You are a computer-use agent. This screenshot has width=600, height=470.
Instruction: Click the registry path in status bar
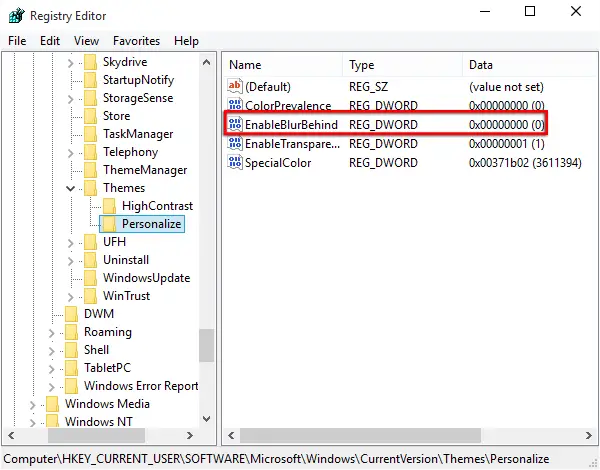pos(276,459)
